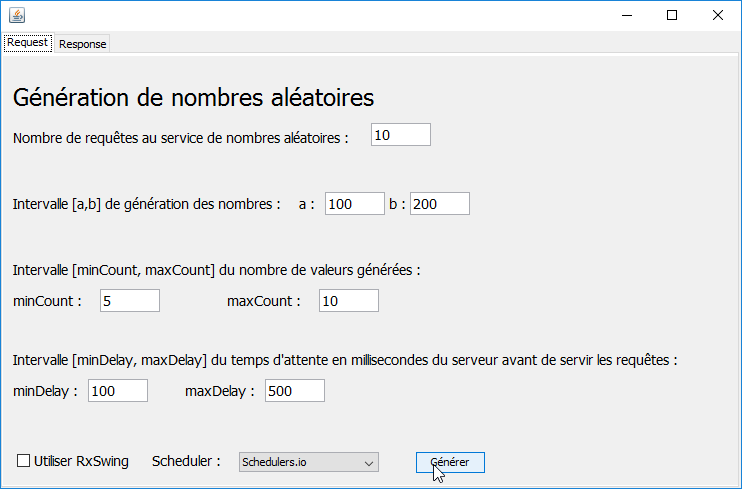Focus the number of requests field

point(400,135)
